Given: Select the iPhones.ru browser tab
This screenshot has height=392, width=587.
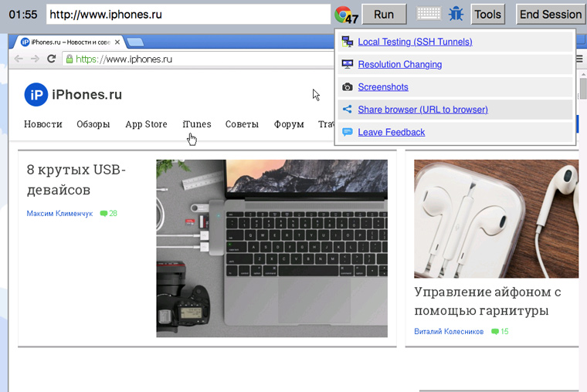Looking at the screenshot, I should click(x=70, y=42).
